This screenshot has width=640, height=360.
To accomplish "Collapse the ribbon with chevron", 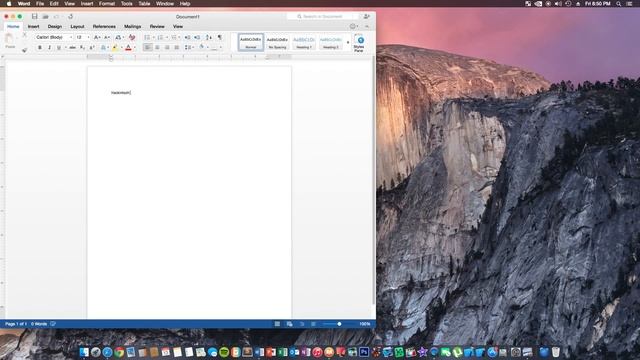I will coord(367,27).
